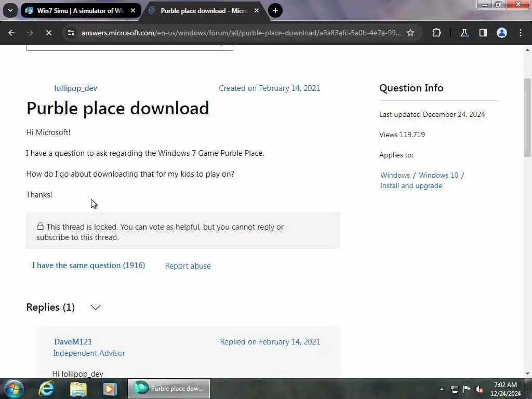Show hidden tray icons arrow
Screen dimensions: 532x399
click(442, 389)
